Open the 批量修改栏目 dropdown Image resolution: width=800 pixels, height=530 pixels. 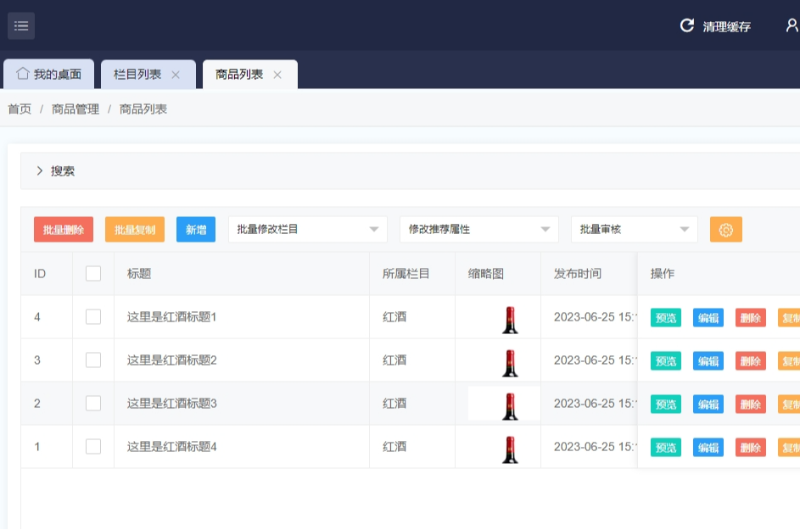point(307,229)
